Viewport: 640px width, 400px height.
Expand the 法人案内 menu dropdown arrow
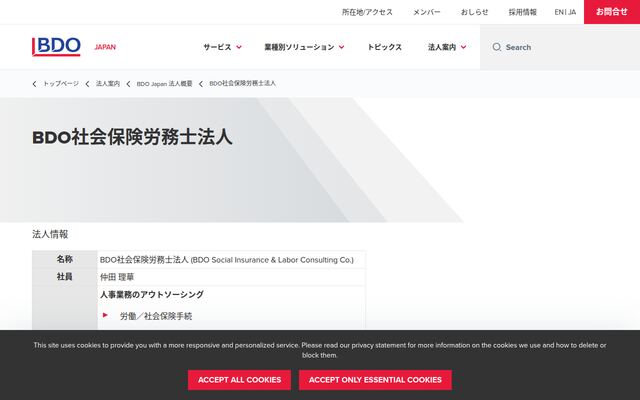(x=463, y=47)
